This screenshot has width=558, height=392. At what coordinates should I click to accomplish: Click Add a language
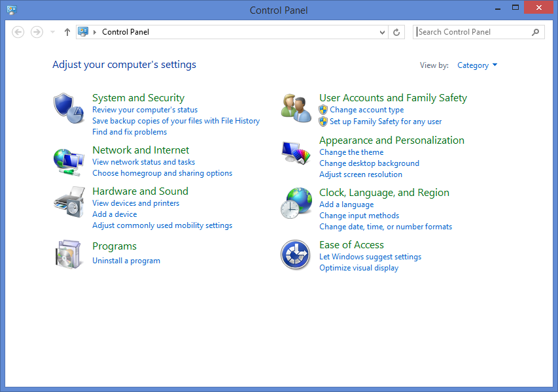pos(347,204)
